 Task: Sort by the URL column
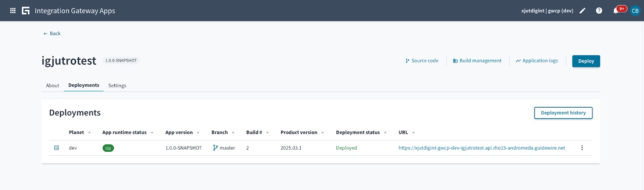point(413,133)
